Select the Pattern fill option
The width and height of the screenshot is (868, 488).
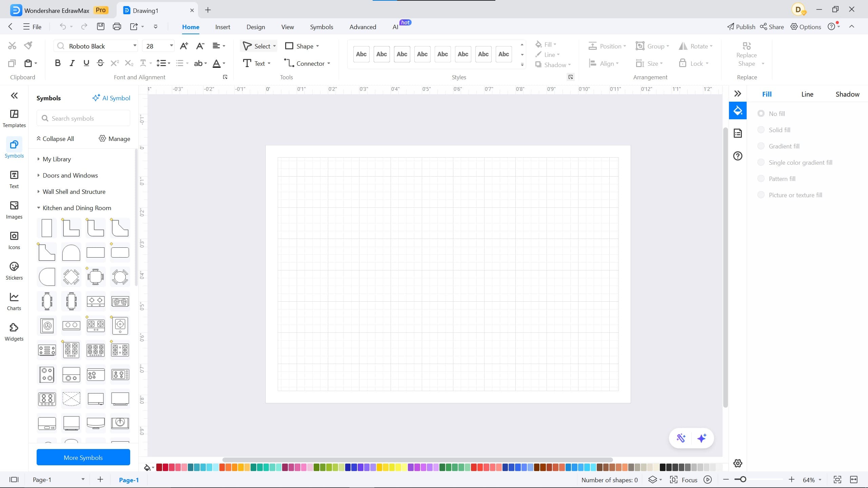click(761, 179)
